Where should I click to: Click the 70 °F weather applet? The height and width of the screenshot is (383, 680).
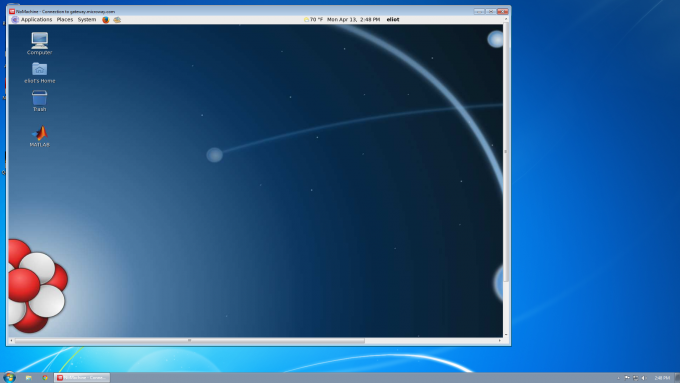pos(313,20)
